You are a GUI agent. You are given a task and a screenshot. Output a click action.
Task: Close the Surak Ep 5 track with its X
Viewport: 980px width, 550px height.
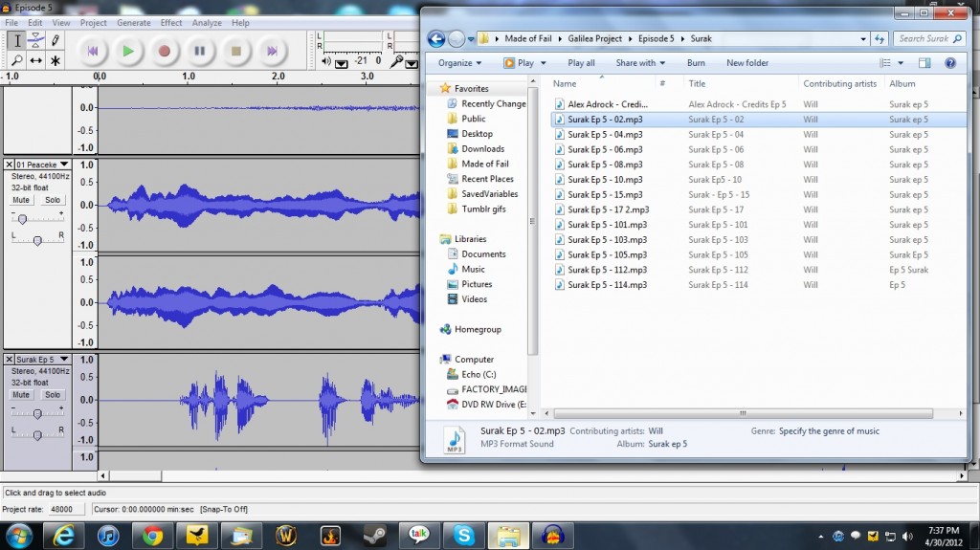(9, 360)
